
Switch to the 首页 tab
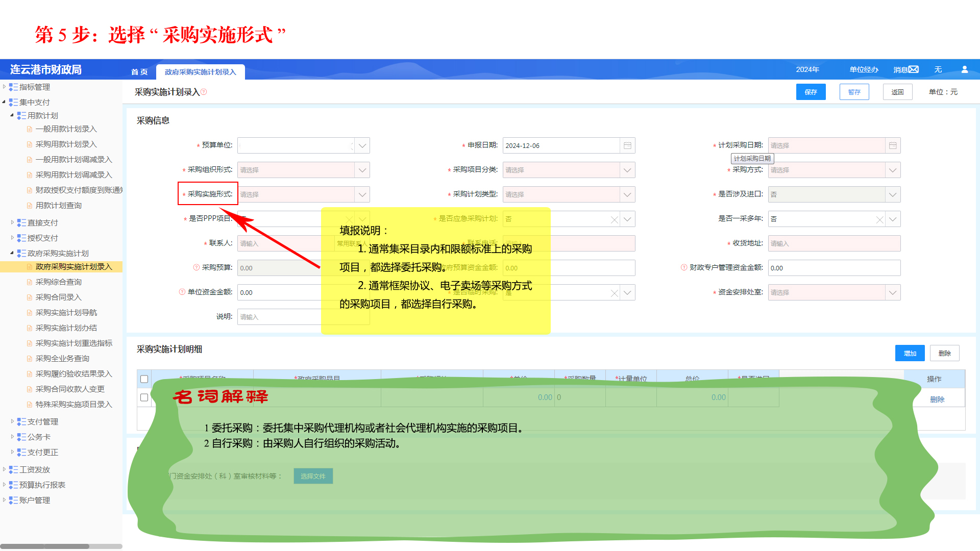pos(139,72)
